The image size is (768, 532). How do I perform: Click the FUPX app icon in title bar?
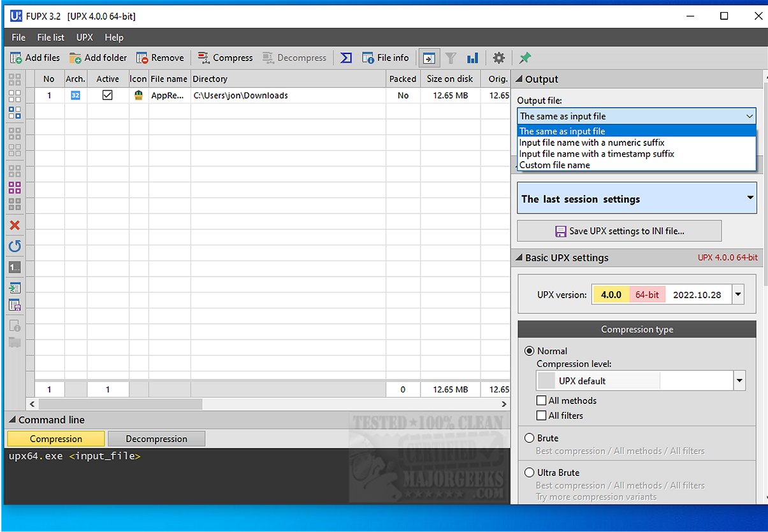pyautogui.click(x=17, y=16)
